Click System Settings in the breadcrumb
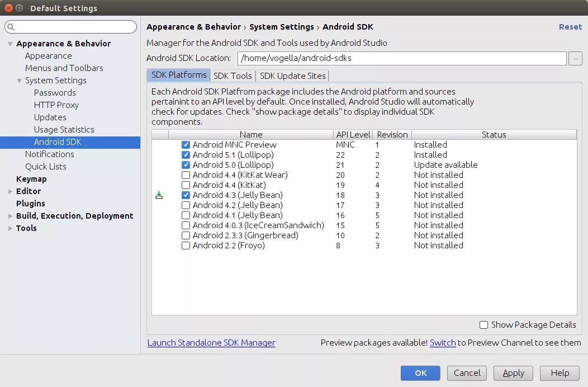Viewport: 588px width, 387px height. [282, 27]
